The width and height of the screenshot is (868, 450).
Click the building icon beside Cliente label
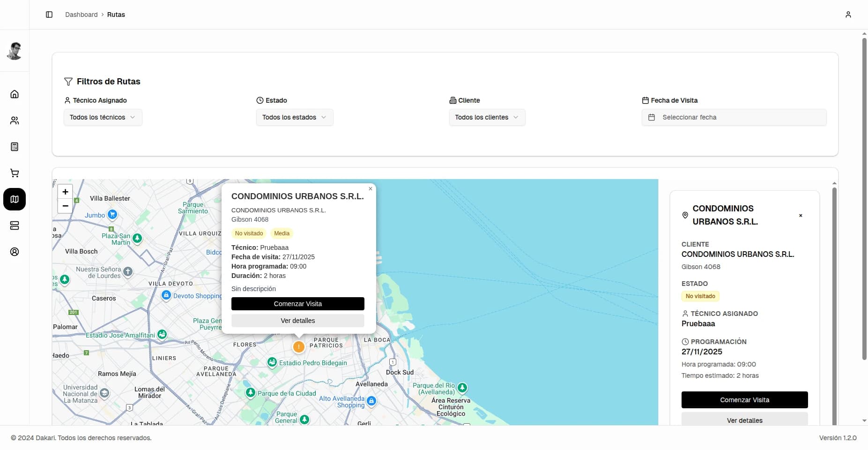click(453, 100)
